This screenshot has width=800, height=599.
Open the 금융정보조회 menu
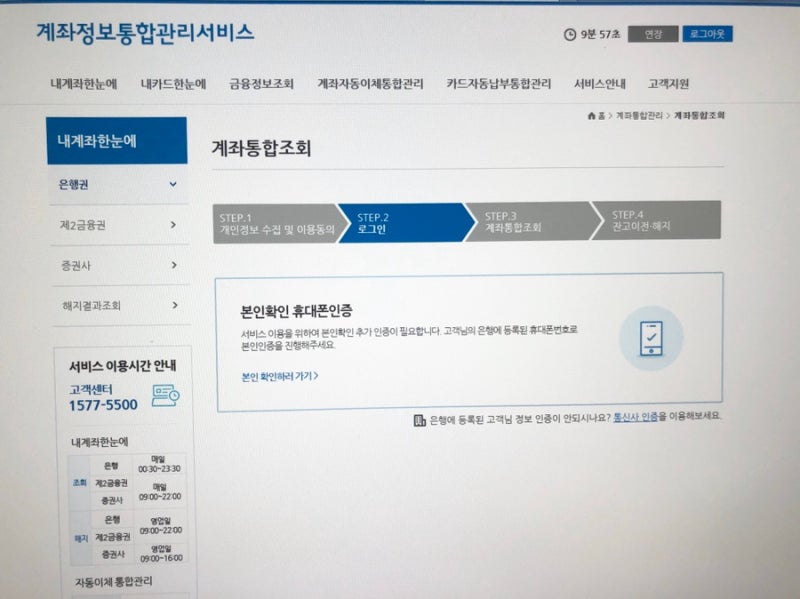click(261, 84)
